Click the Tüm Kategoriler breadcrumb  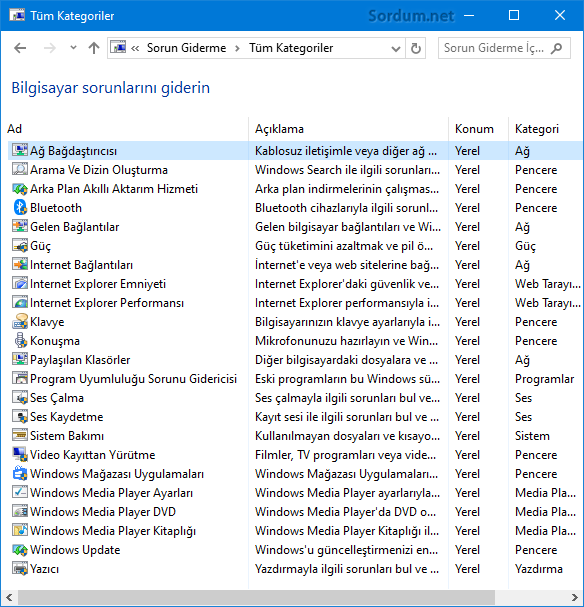(291, 48)
